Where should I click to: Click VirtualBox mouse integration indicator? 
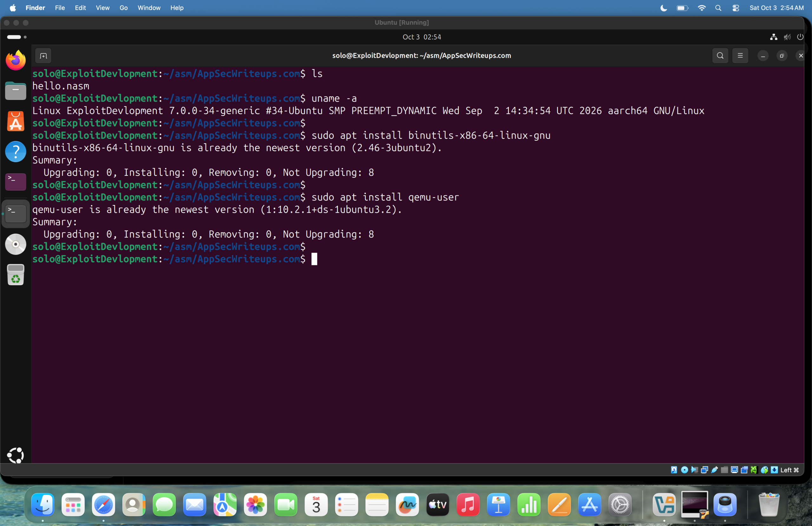point(764,470)
